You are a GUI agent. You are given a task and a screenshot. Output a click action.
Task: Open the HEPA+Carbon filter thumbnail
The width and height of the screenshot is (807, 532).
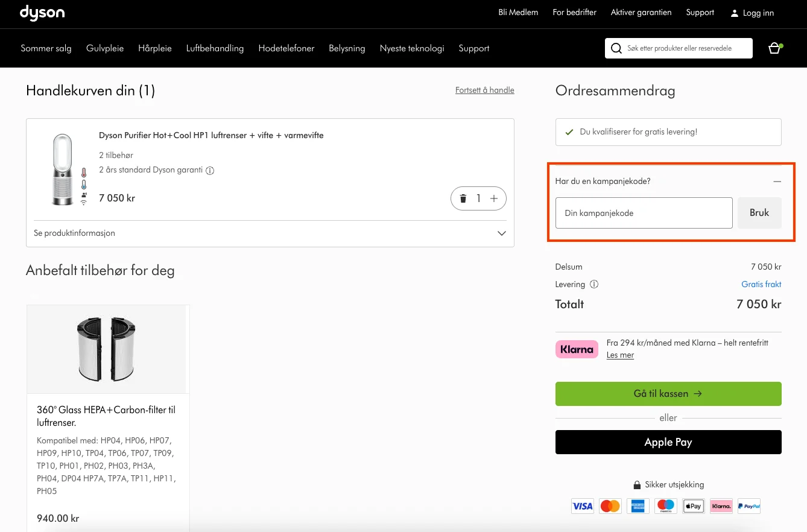tap(108, 349)
